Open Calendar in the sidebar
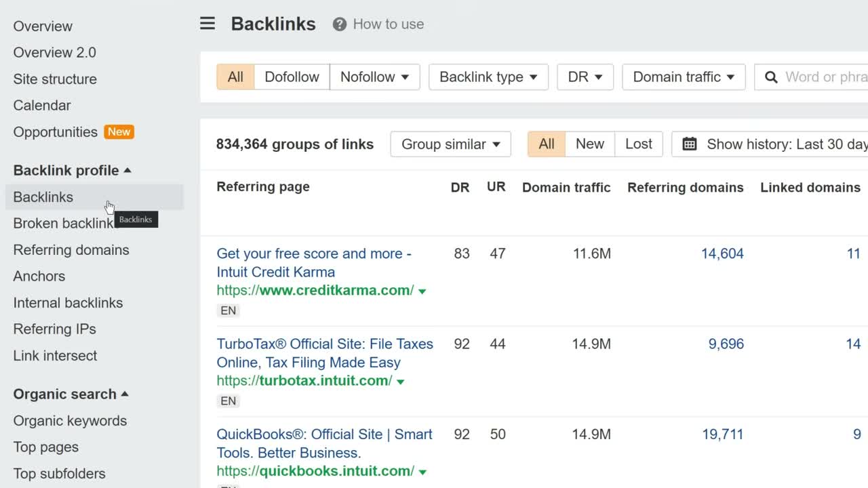The height and width of the screenshot is (488, 868). 42,106
